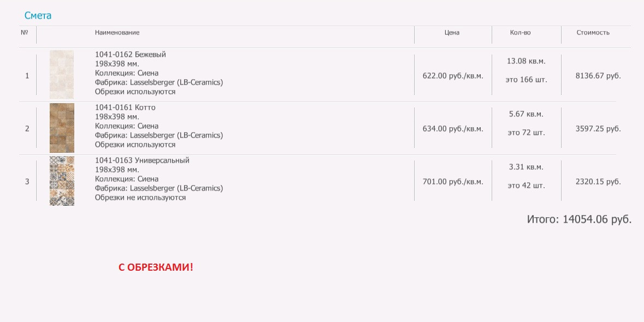This screenshot has height=322, width=644.
Task: Click the Цена column header
Action: [x=452, y=32]
